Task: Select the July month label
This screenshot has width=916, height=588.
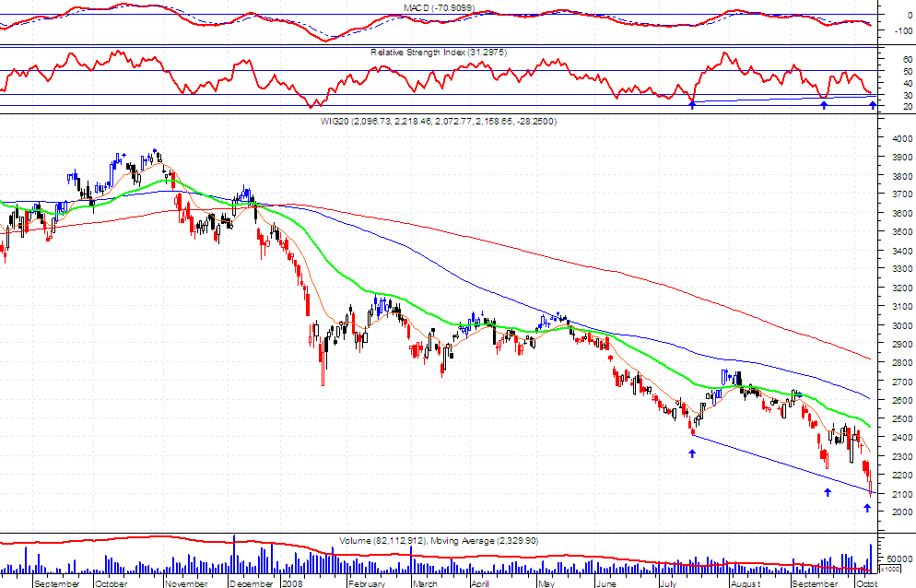Action: coord(668,583)
